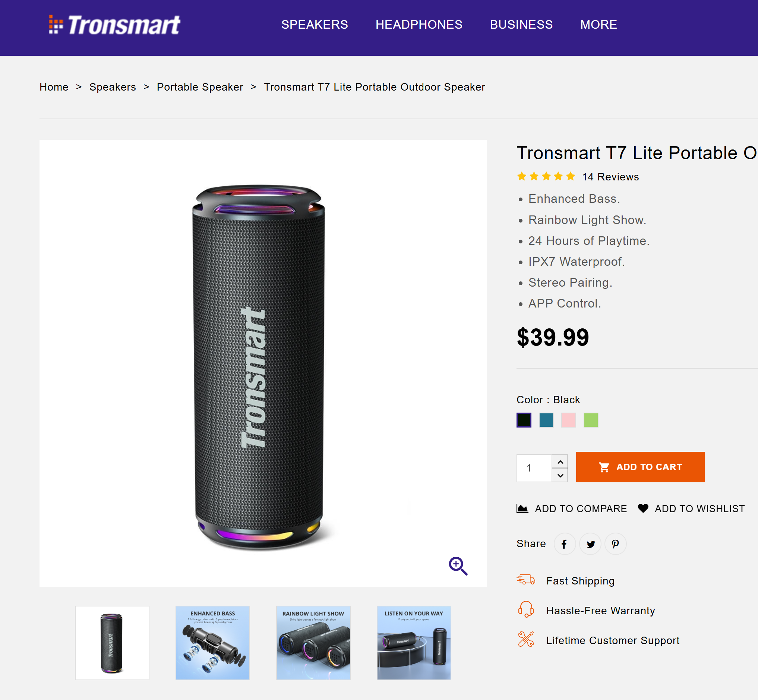Screen dimensions: 758x700
Task: Share the product on Twitter
Action: [x=590, y=543]
